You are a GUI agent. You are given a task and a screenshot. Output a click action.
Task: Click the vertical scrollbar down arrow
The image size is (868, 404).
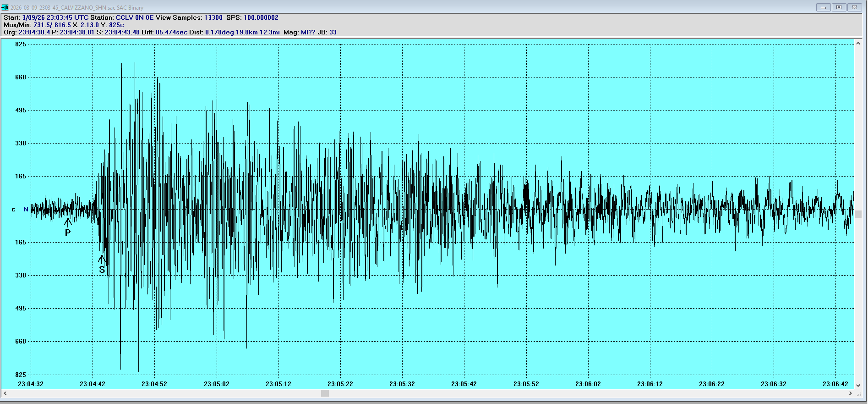pyautogui.click(x=858, y=385)
